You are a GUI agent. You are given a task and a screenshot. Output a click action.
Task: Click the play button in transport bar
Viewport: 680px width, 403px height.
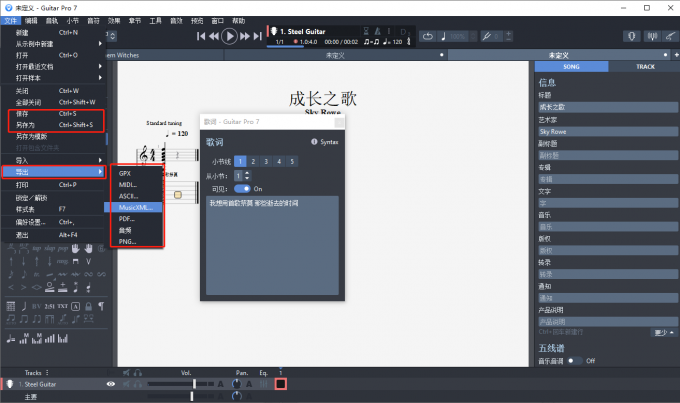tap(230, 36)
